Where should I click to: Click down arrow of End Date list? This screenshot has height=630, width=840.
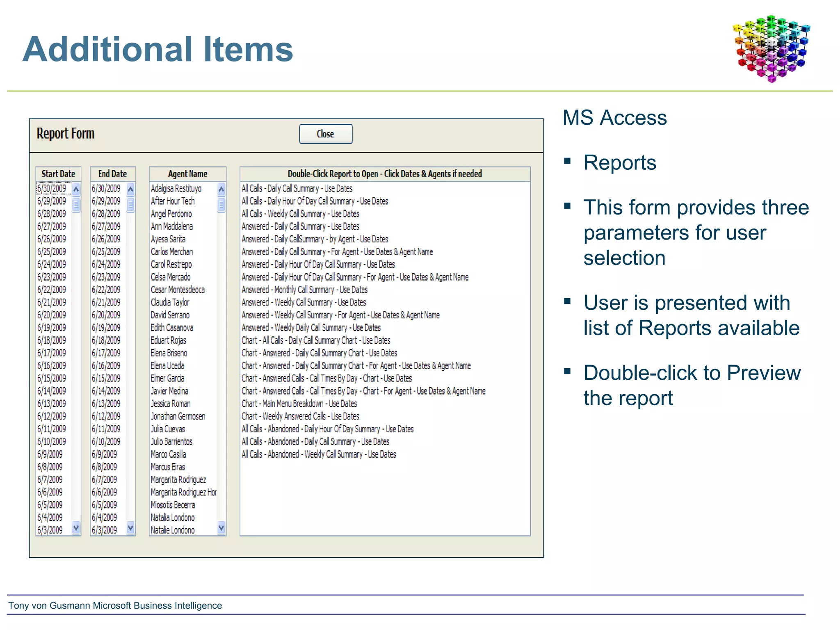click(x=131, y=527)
